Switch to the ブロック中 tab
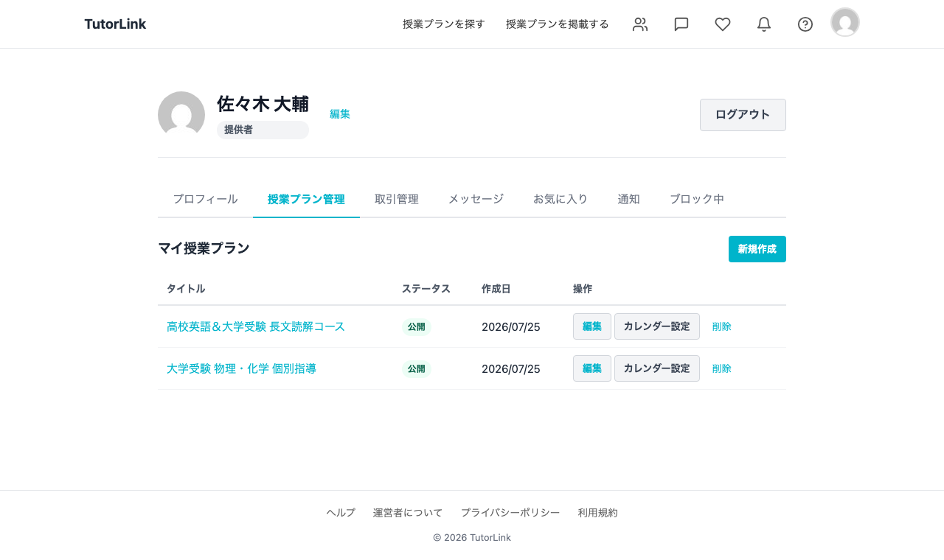944x560 pixels. click(x=697, y=199)
